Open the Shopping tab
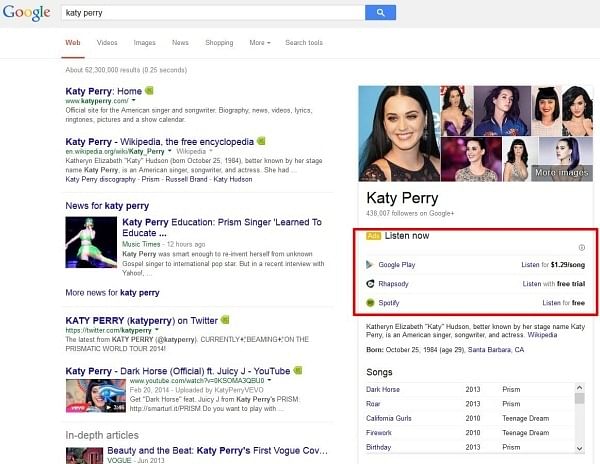The image size is (600, 464). click(x=219, y=42)
